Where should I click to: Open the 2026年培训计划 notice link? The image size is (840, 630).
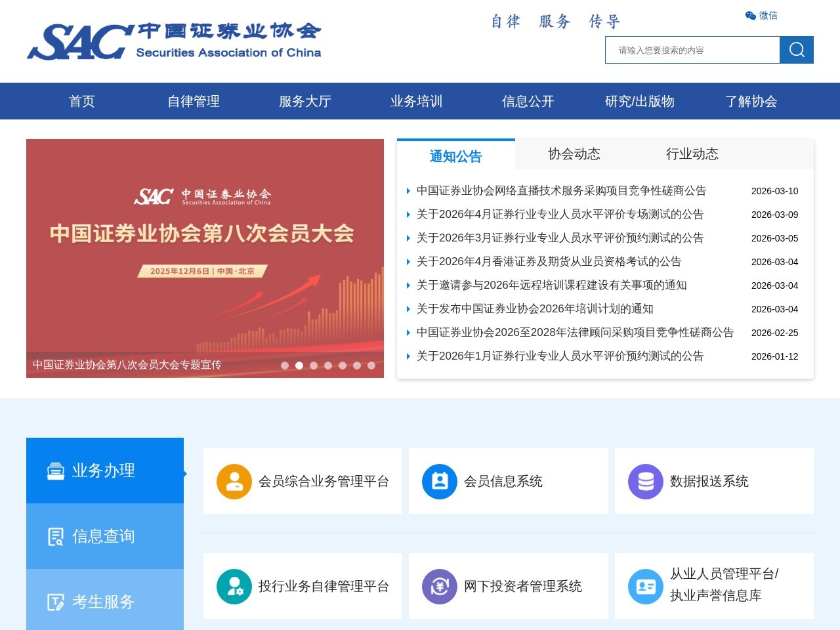click(x=535, y=308)
